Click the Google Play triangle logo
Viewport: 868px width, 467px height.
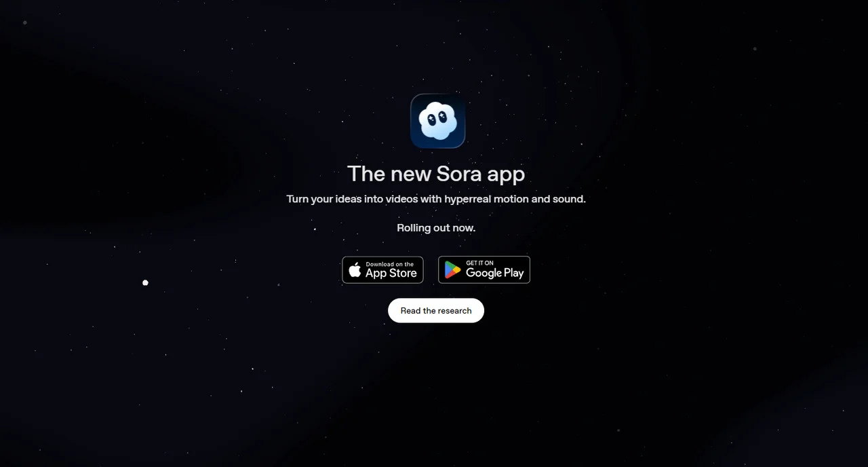(452, 270)
